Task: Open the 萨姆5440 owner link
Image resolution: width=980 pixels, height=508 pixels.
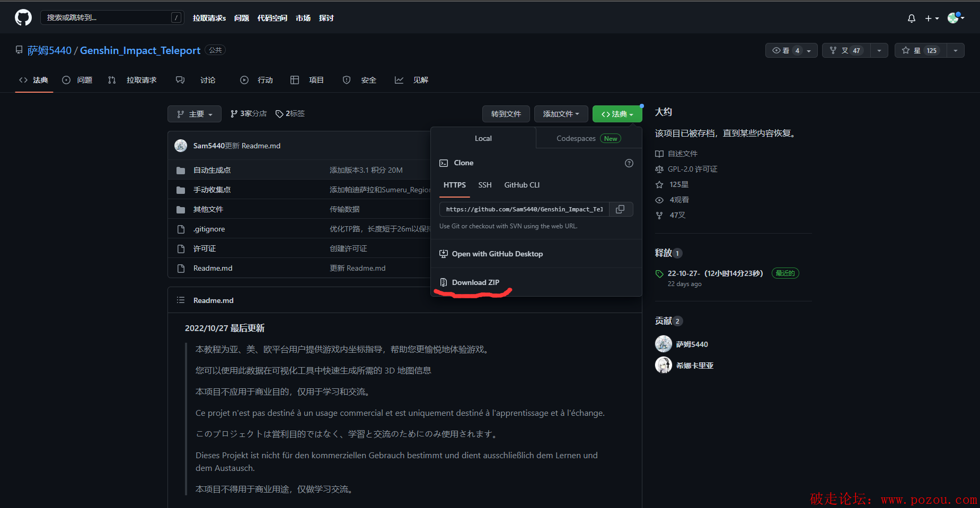Action: (49, 50)
